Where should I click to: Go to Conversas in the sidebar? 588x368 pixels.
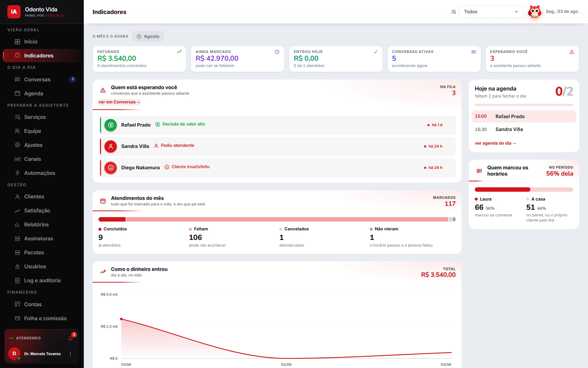coord(42,79)
